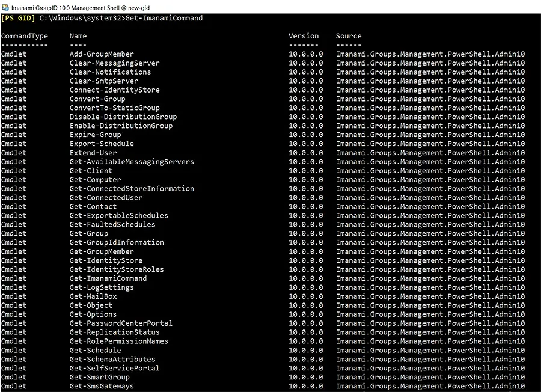Click version 10.0.0.0 in Get-Contact row
This screenshot has width=541, height=392.
pyautogui.click(x=306, y=206)
